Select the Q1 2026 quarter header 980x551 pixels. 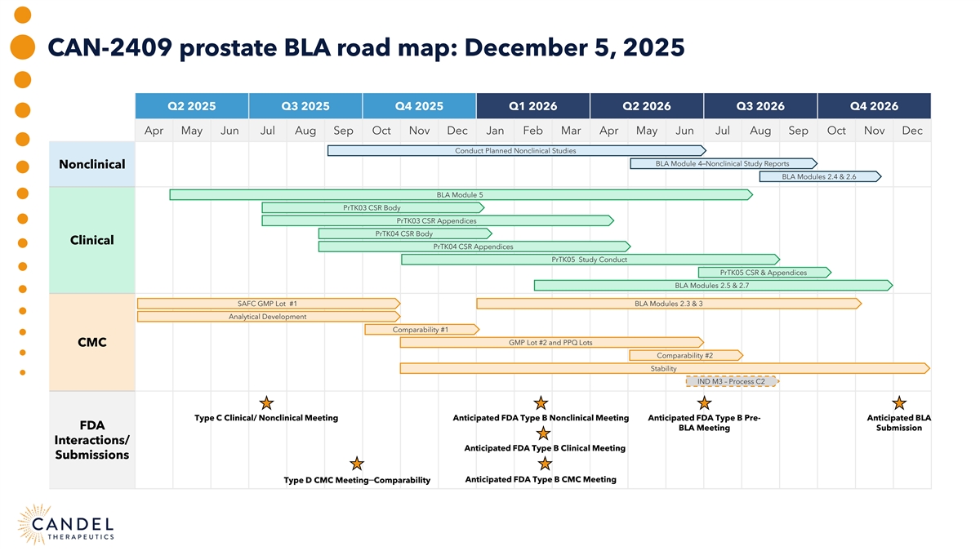point(532,106)
